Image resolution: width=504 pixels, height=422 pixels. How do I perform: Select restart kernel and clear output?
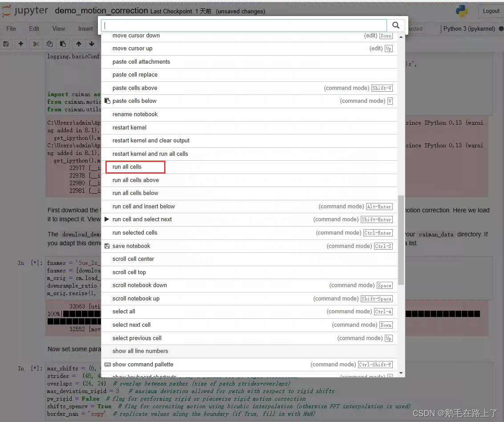[x=249, y=141]
